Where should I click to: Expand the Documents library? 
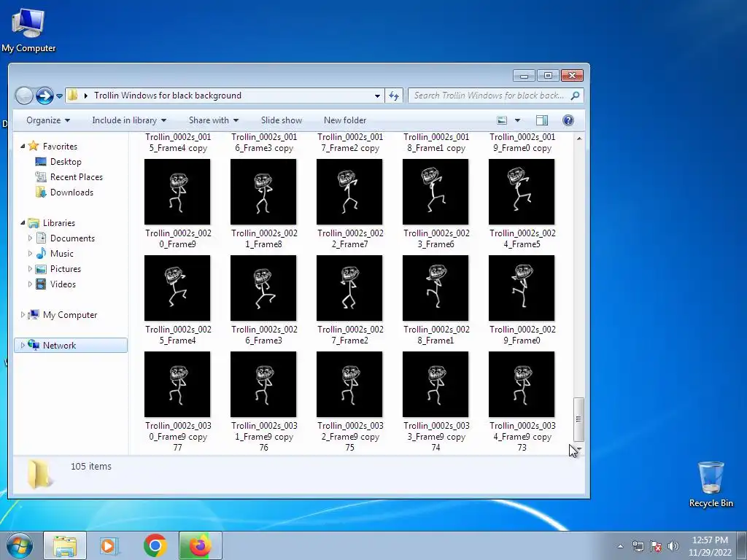point(30,238)
